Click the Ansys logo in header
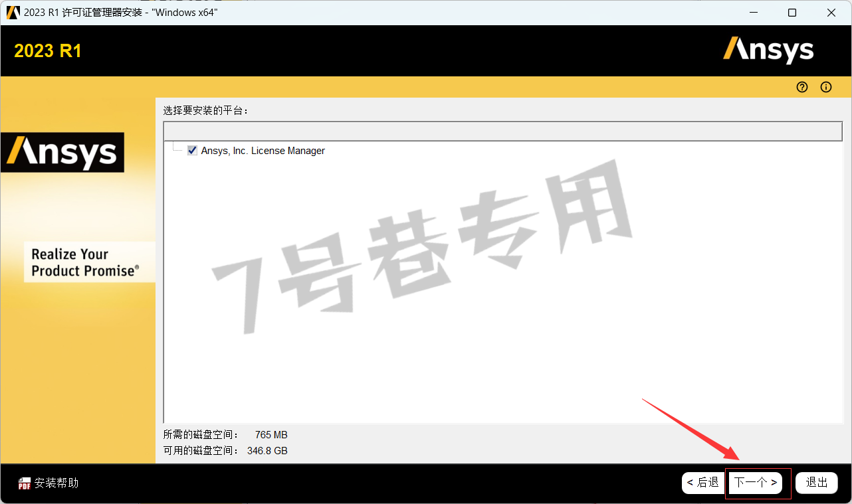 pos(768,50)
